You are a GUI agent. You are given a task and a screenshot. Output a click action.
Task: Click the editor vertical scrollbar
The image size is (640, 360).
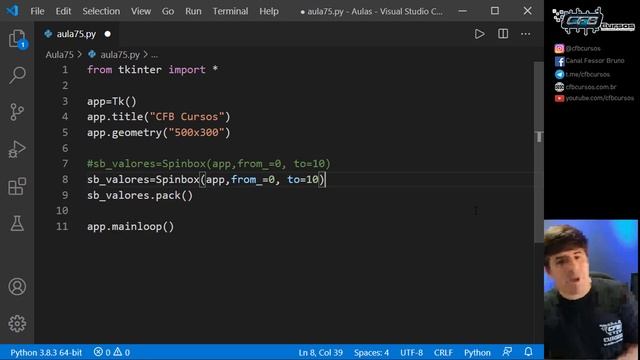point(539,151)
